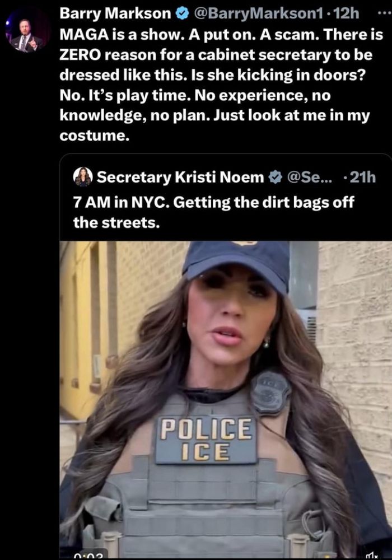The height and width of the screenshot is (560, 392).
Task: Open Secretary Kristi Noem's name link
Action: [180, 177]
